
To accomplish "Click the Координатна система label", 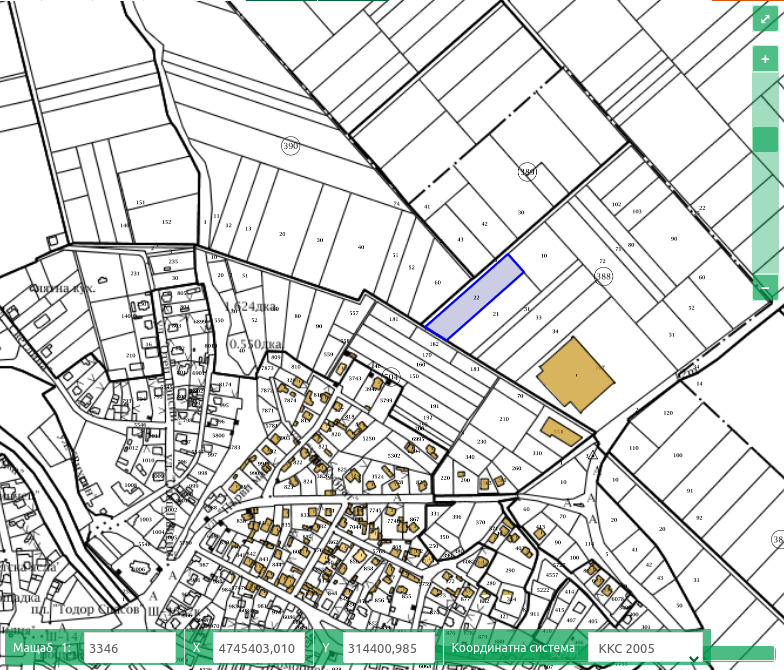I will point(513,648).
